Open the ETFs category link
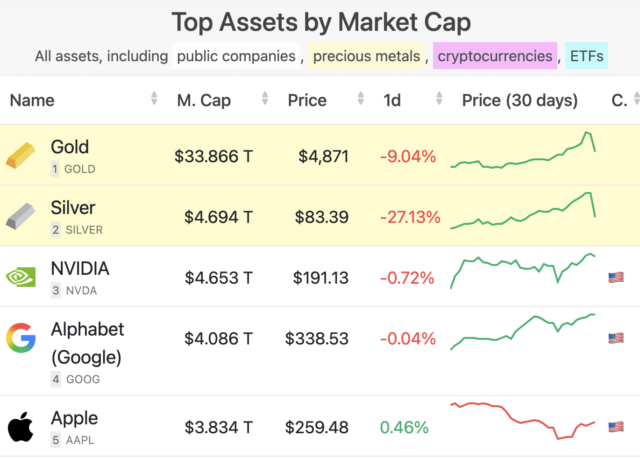The height and width of the screenshot is (458, 640). pos(586,56)
